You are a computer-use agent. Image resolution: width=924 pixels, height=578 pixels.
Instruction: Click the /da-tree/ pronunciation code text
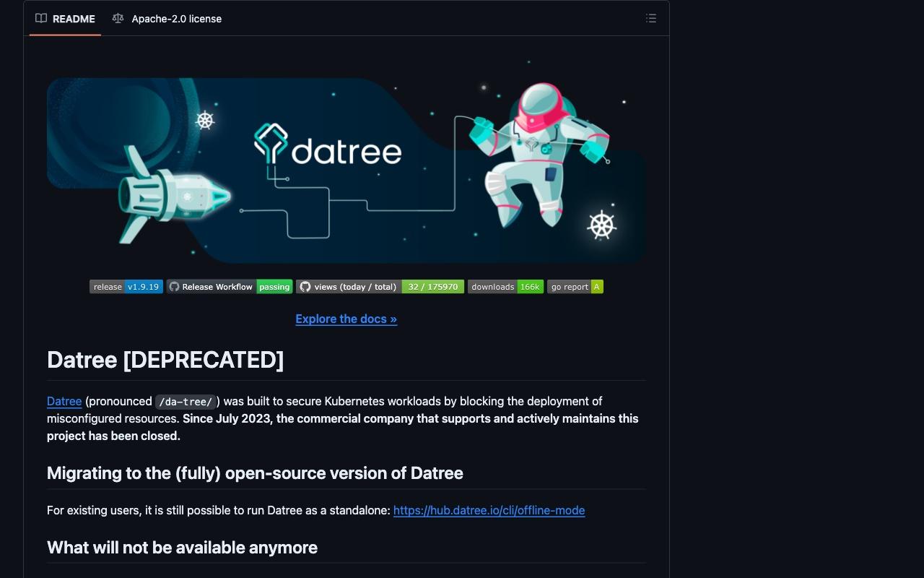(186, 402)
